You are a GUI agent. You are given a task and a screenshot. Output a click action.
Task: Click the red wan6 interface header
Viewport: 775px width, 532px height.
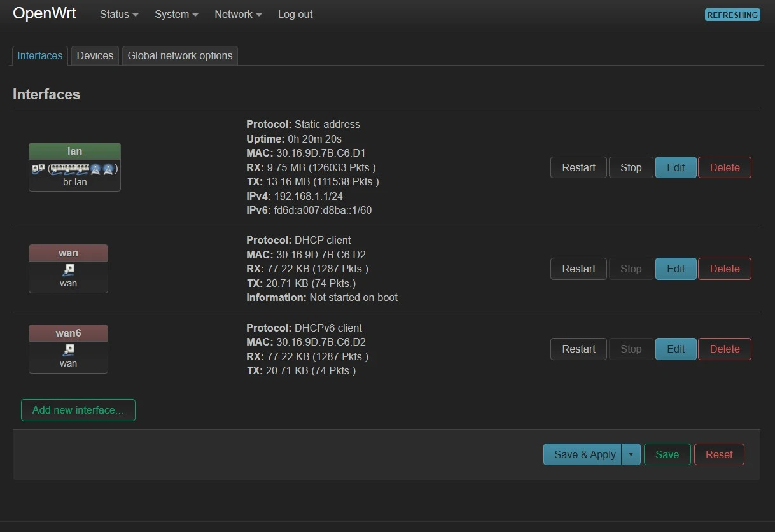[x=68, y=333]
